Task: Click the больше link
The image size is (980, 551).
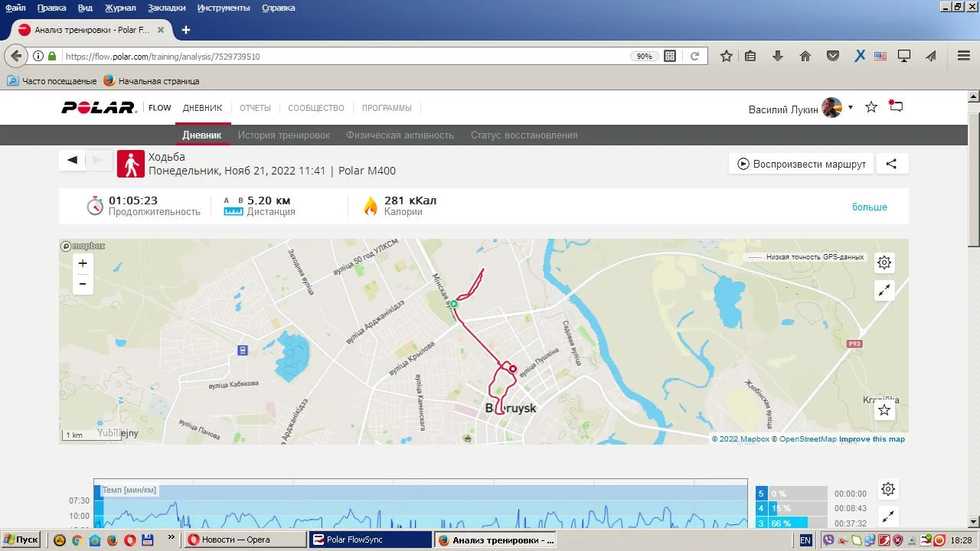Action: (x=870, y=207)
